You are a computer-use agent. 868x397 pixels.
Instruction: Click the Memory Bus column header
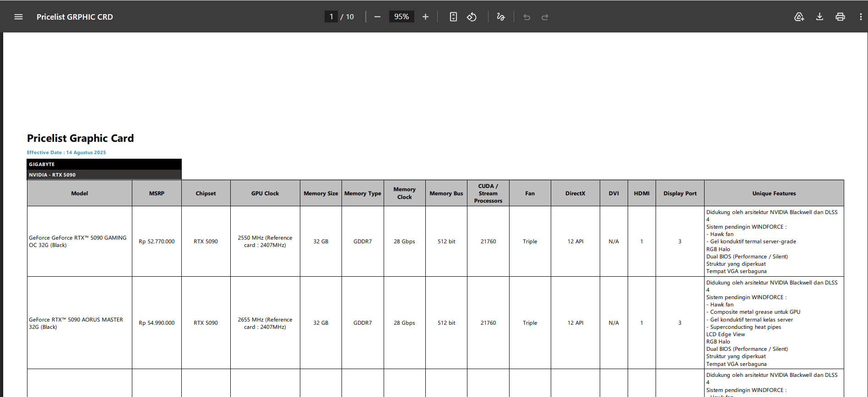point(446,193)
